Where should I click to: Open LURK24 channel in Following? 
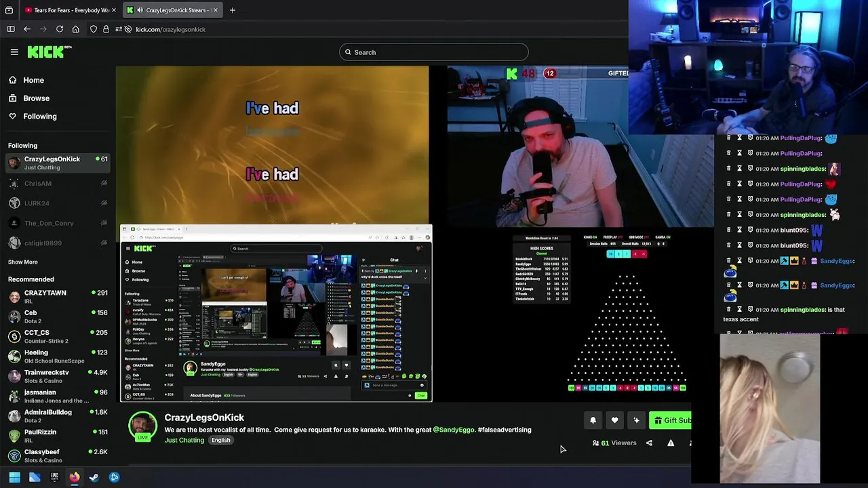click(57, 203)
